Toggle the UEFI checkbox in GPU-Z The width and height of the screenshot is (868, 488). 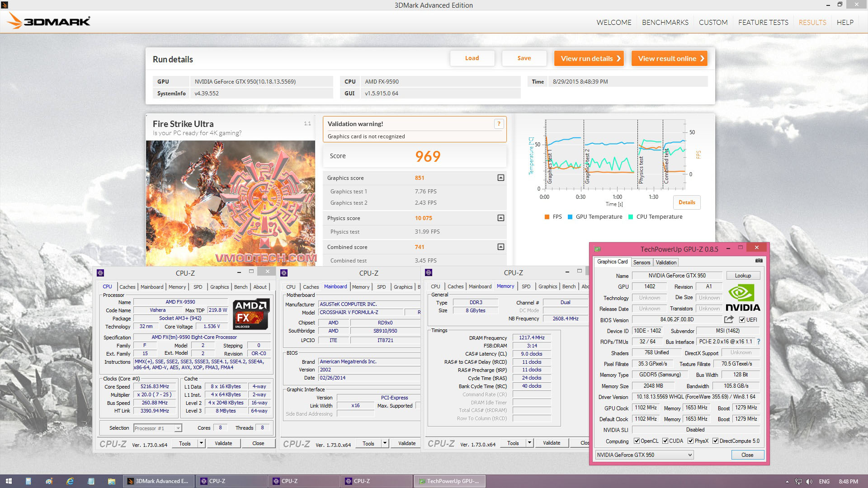pos(742,320)
